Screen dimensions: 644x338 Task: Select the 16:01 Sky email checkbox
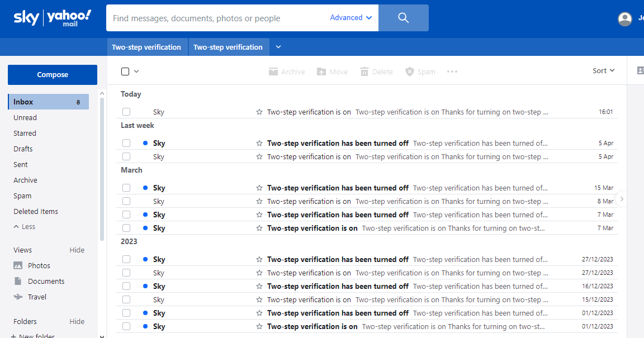126,112
